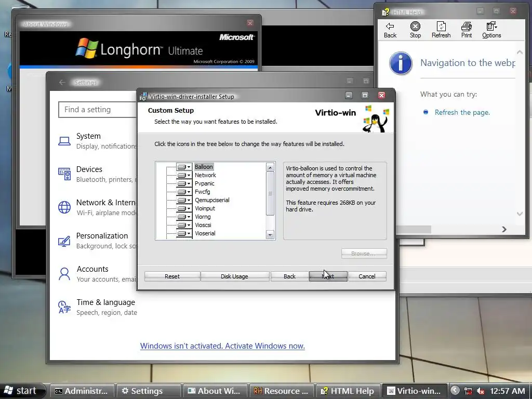Open the Vioinput feature install dropdown
This screenshot has height=399, width=532.
184,208
